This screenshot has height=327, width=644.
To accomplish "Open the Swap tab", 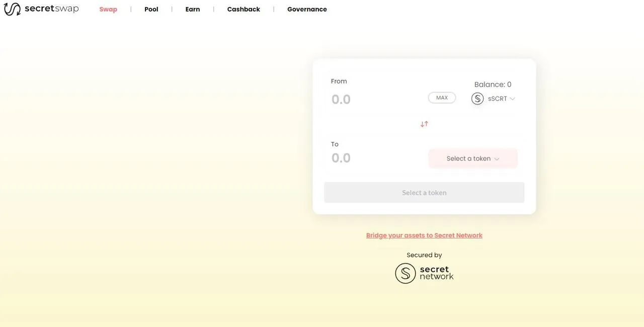I will pos(108,9).
